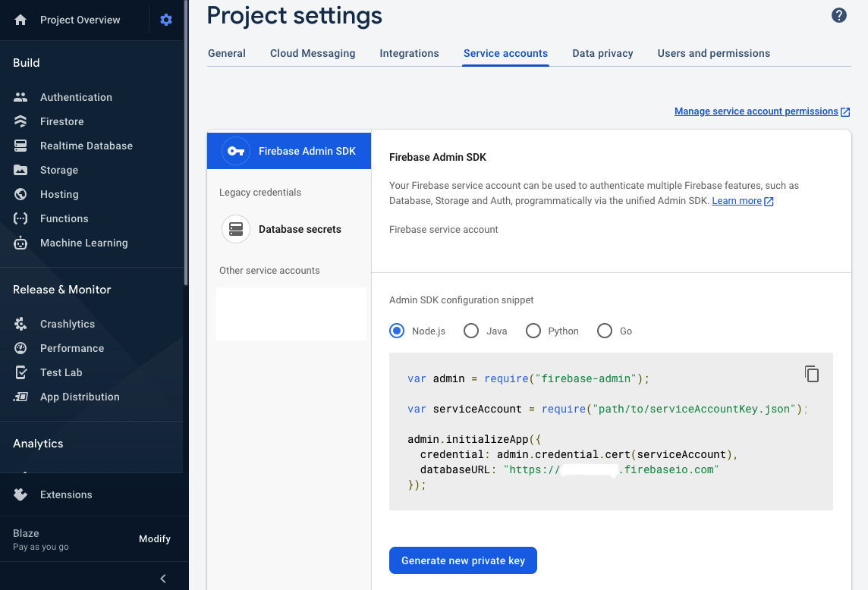This screenshot has height=590, width=868.
Task: Open Authentication label in Build section
Action: click(76, 97)
